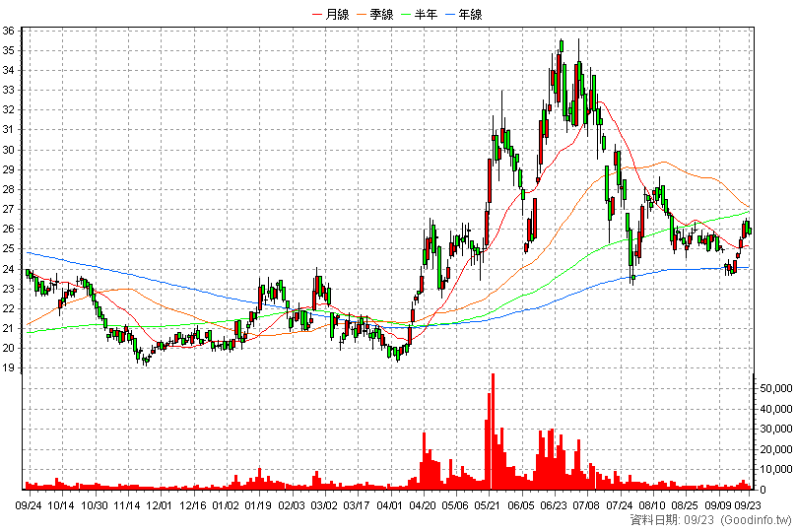
Task: Click the red 月線 legend line swatch
Action: [318, 15]
